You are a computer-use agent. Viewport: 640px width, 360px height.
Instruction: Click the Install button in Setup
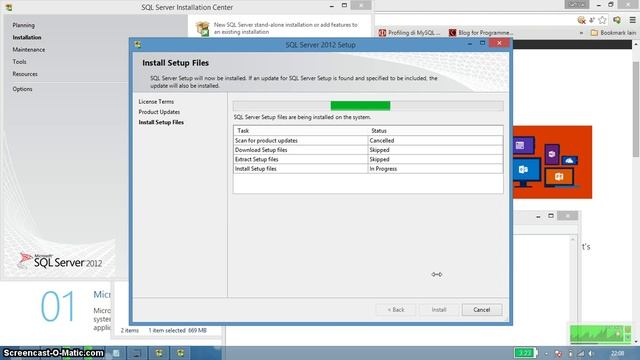click(439, 310)
